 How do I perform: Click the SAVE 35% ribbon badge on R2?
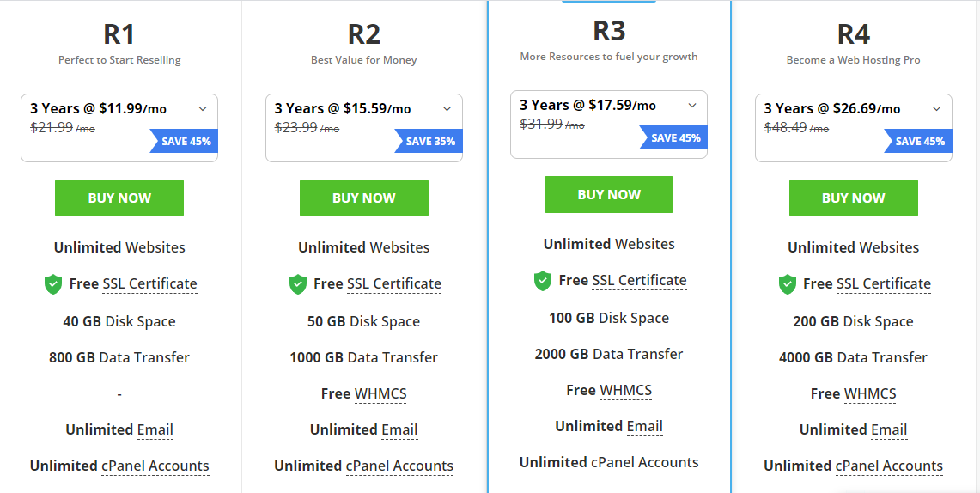coord(429,141)
